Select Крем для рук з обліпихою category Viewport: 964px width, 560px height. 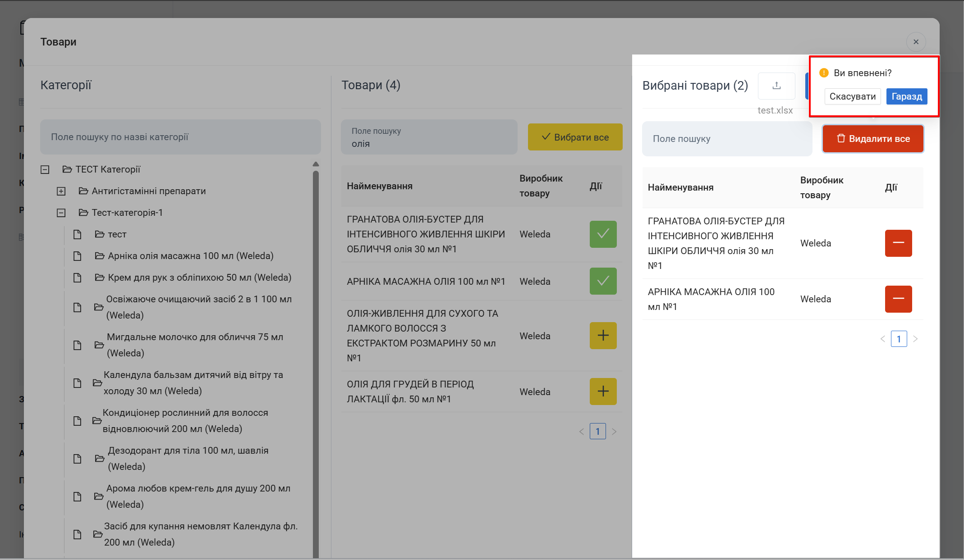click(199, 278)
